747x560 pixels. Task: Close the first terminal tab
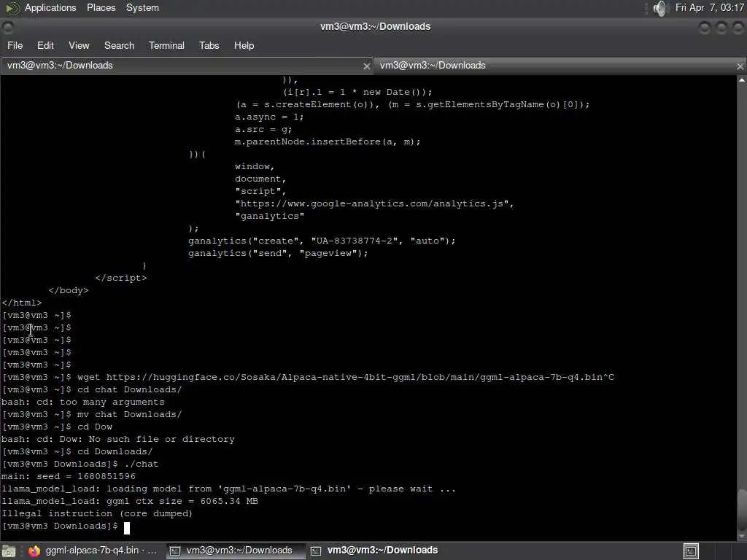(x=366, y=66)
